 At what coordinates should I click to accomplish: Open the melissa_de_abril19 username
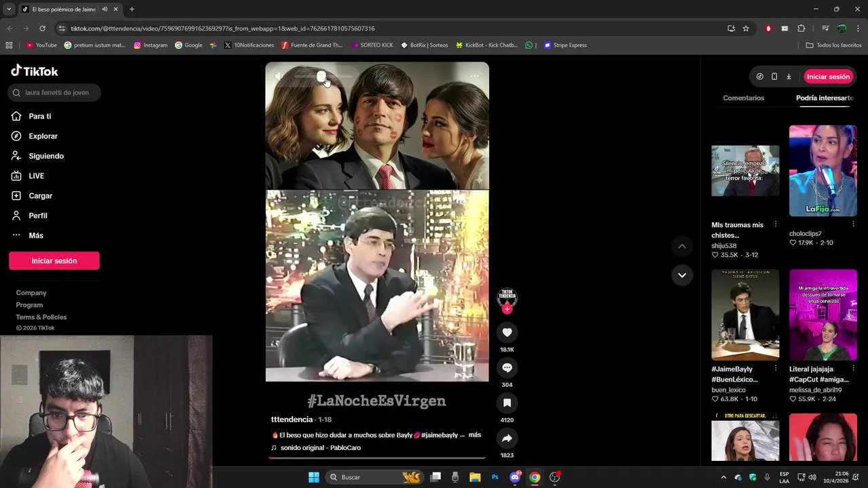815,390
